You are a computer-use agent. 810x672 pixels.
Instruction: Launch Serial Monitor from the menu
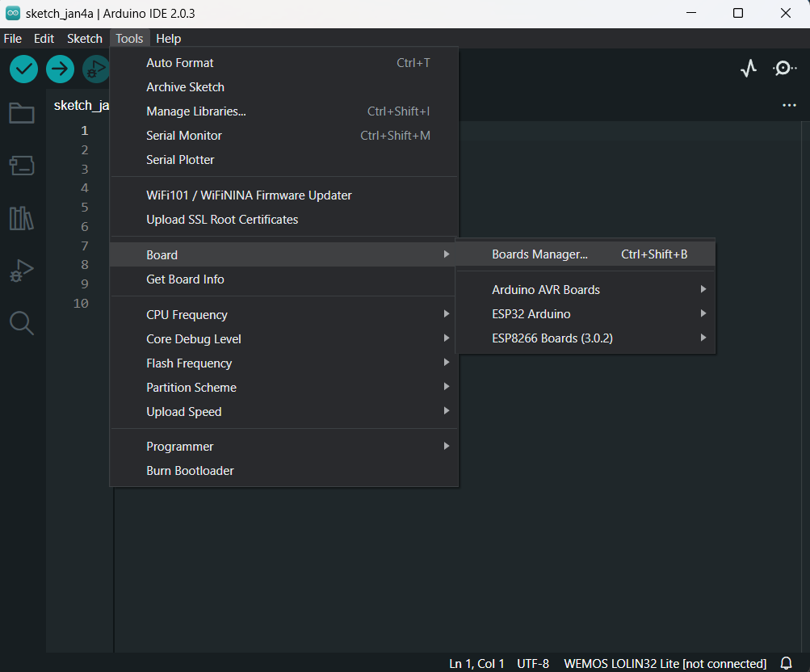pyautogui.click(x=284, y=136)
